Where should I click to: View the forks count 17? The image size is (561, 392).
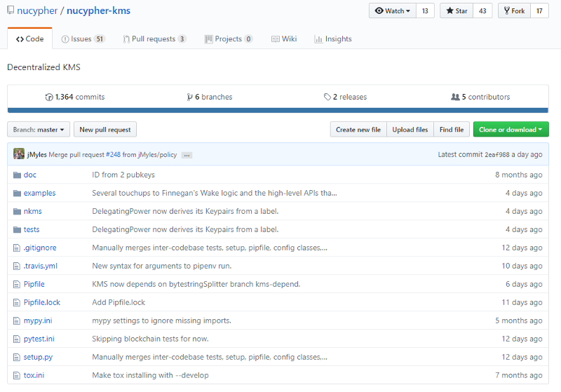(x=539, y=11)
